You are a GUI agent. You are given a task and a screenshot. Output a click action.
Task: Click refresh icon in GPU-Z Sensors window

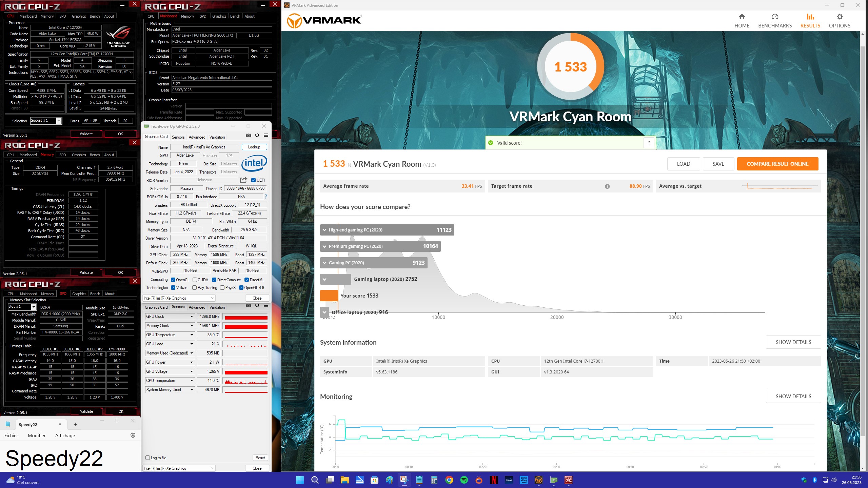(257, 306)
